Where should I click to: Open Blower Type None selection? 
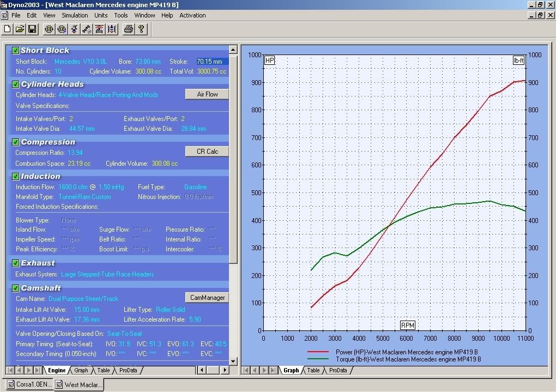point(69,220)
